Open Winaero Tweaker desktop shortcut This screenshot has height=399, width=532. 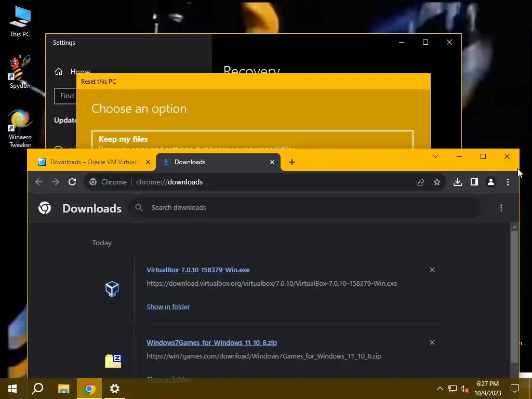[20, 128]
